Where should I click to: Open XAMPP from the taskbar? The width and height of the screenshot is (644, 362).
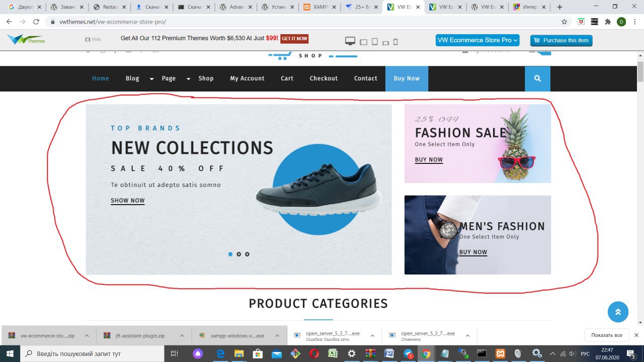[501, 353]
